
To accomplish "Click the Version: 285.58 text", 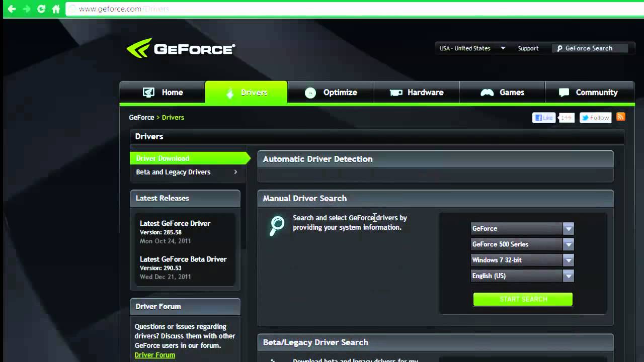I will [160, 233].
